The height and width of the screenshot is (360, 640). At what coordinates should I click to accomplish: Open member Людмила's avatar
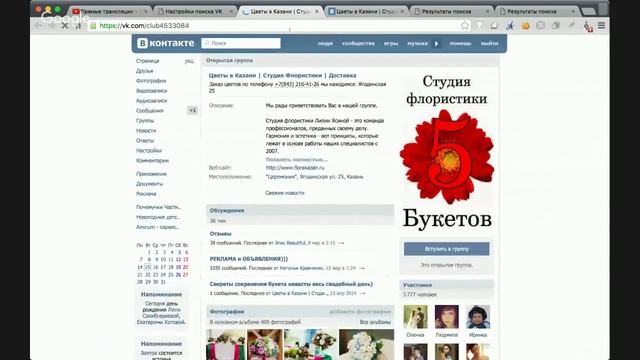pos(447,317)
